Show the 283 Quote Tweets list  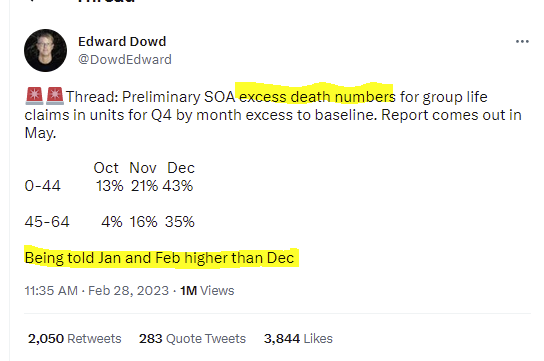193,338
